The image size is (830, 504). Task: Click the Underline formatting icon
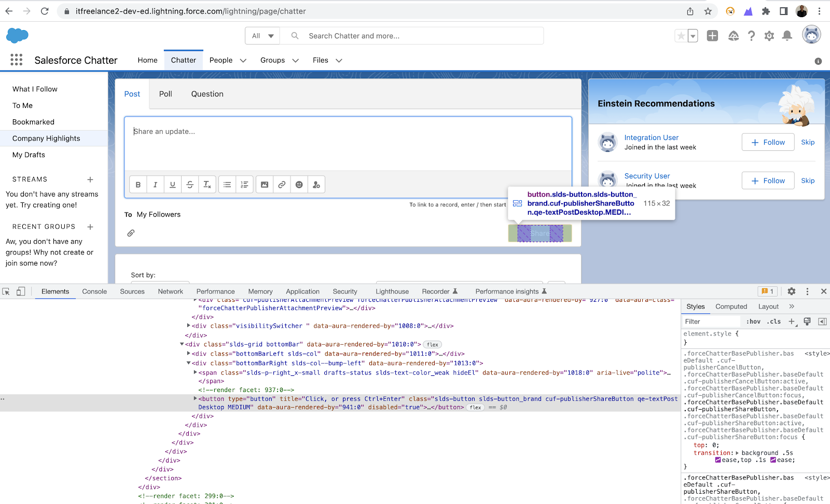(x=173, y=185)
